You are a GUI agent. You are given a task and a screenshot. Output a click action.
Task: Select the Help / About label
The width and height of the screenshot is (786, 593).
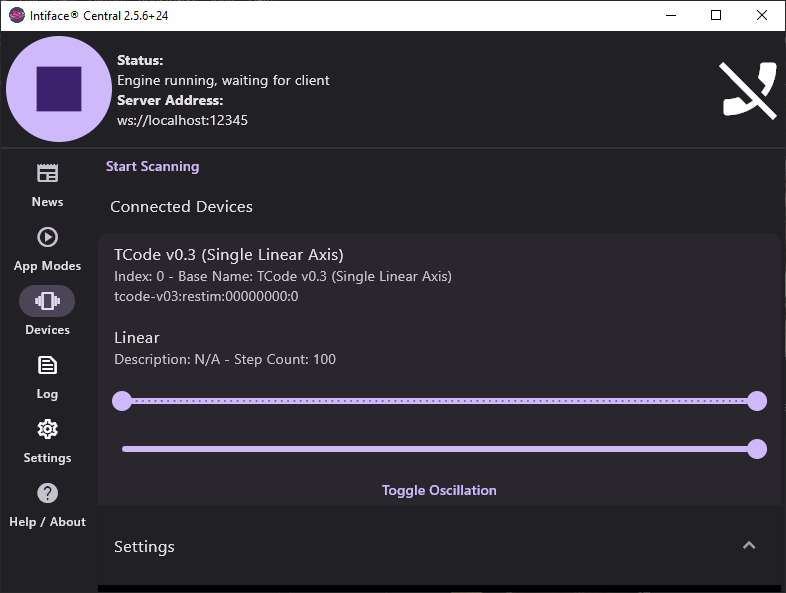(47, 522)
